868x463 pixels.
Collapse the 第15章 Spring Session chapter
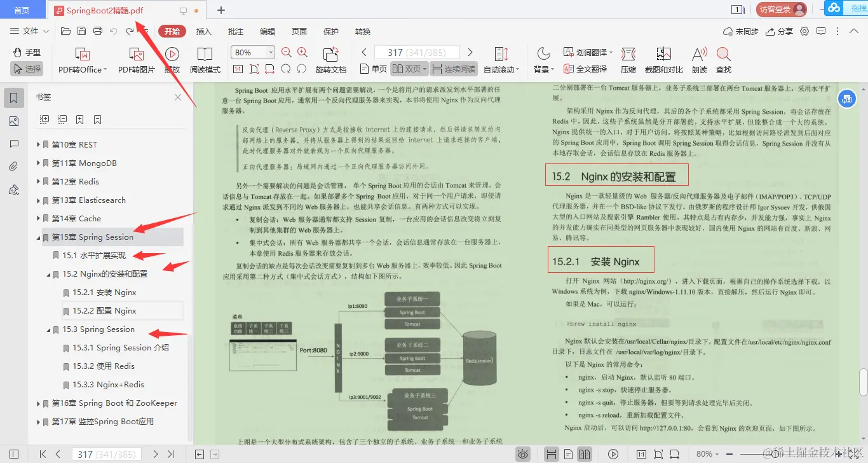[39, 237]
